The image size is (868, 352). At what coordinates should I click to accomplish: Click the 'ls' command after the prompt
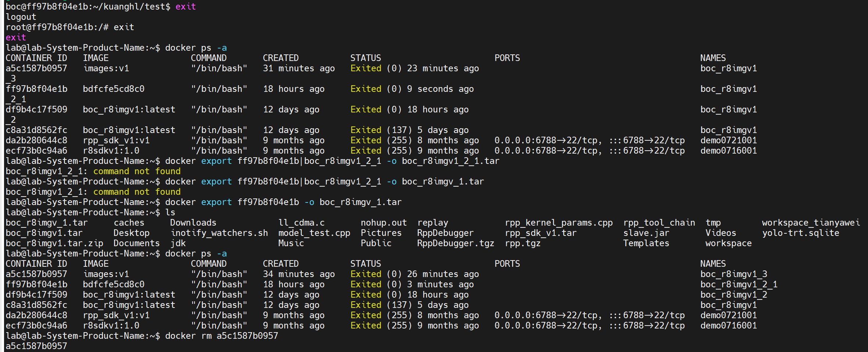click(x=170, y=212)
